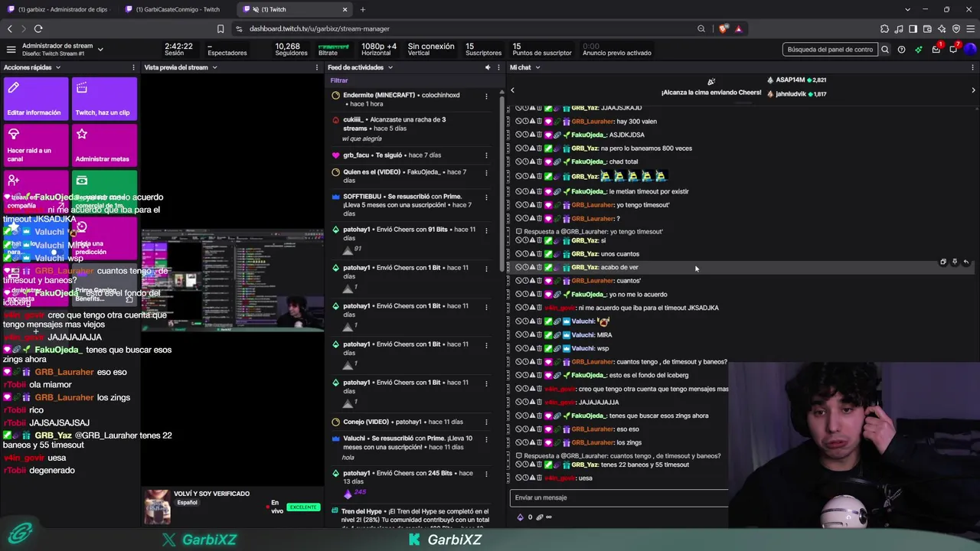Open a new browser tab

point(363,9)
